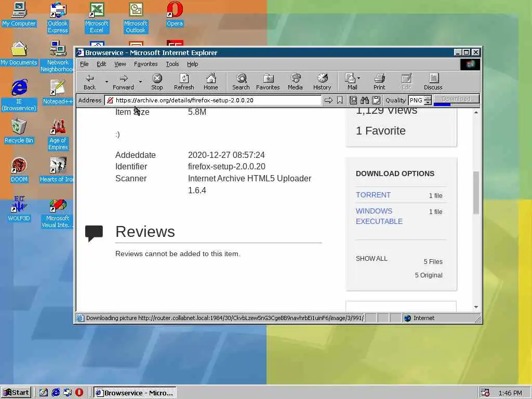
Task: Click the scrollbar down arrow
Action: 476,307
